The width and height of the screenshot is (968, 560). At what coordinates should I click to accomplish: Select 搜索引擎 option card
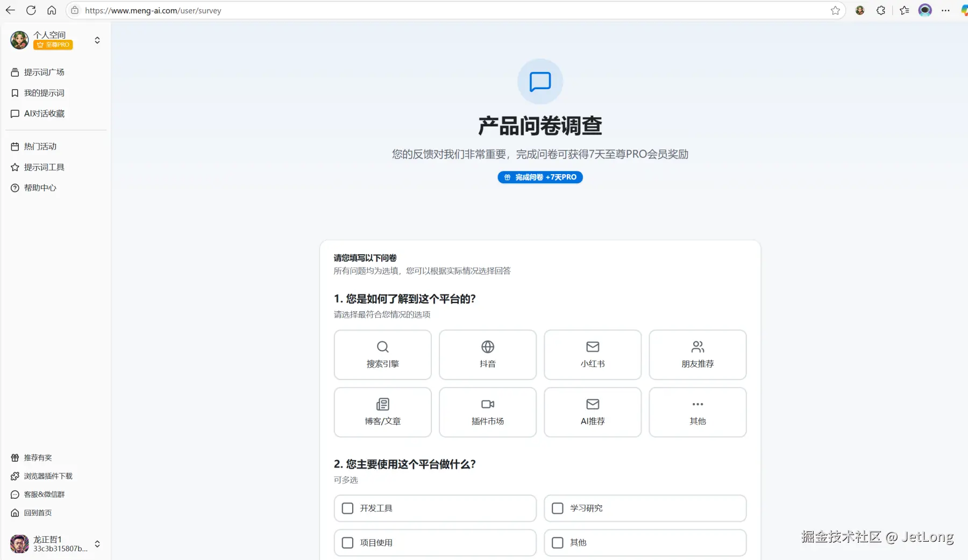(x=382, y=355)
